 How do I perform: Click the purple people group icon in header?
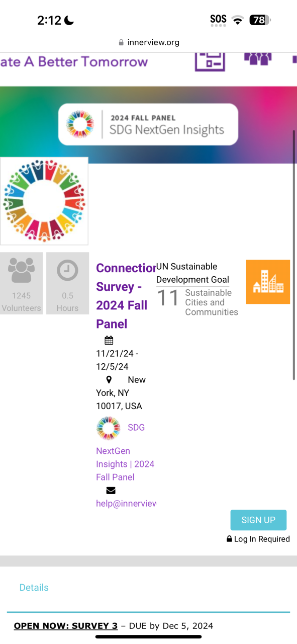(258, 59)
